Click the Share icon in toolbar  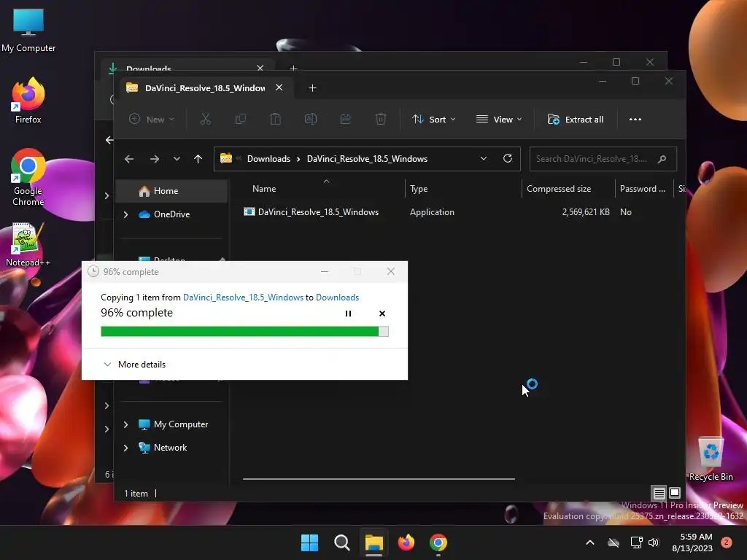click(345, 119)
